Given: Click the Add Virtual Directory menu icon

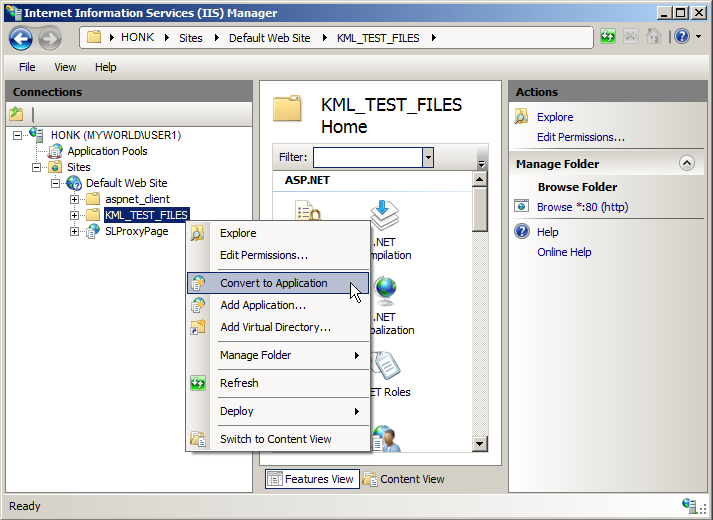Looking at the screenshot, I should pos(198,327).
